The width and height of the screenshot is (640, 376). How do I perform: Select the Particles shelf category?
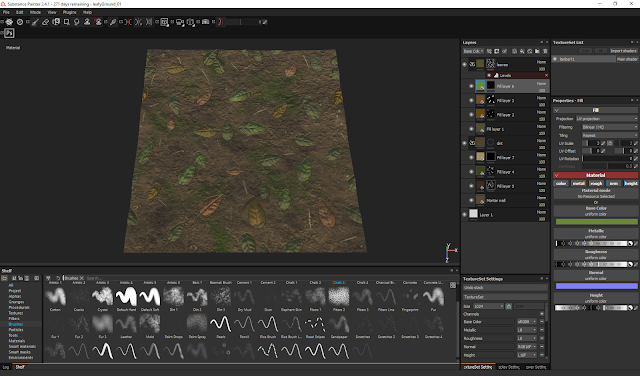tap(16, 329)
